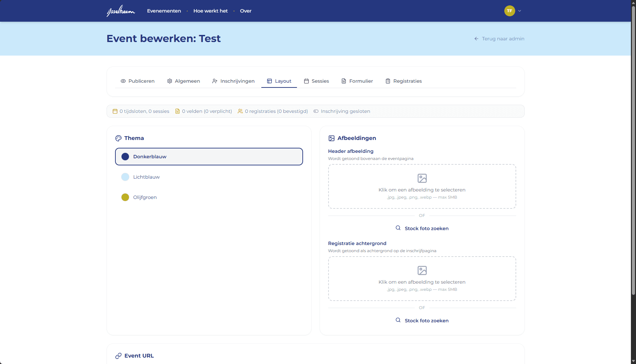
Task: Click the 'Event URL' heading
Action: (139, 356)
